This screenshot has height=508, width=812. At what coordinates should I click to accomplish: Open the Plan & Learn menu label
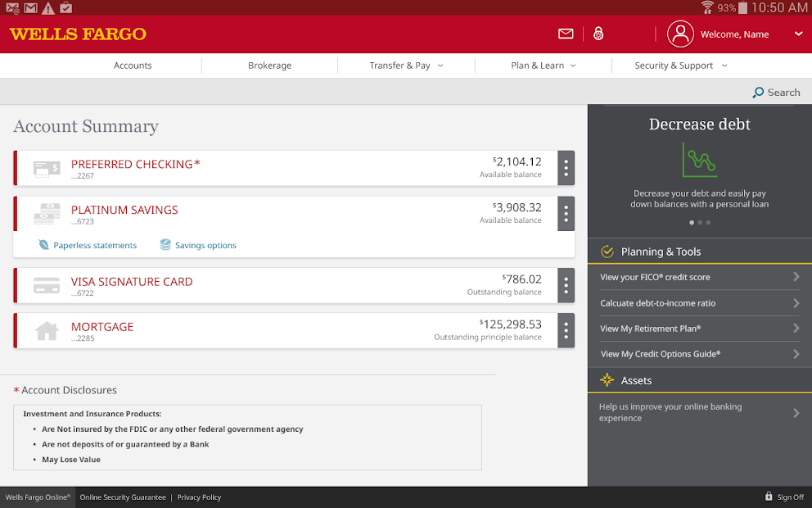[x=538, y=66]
